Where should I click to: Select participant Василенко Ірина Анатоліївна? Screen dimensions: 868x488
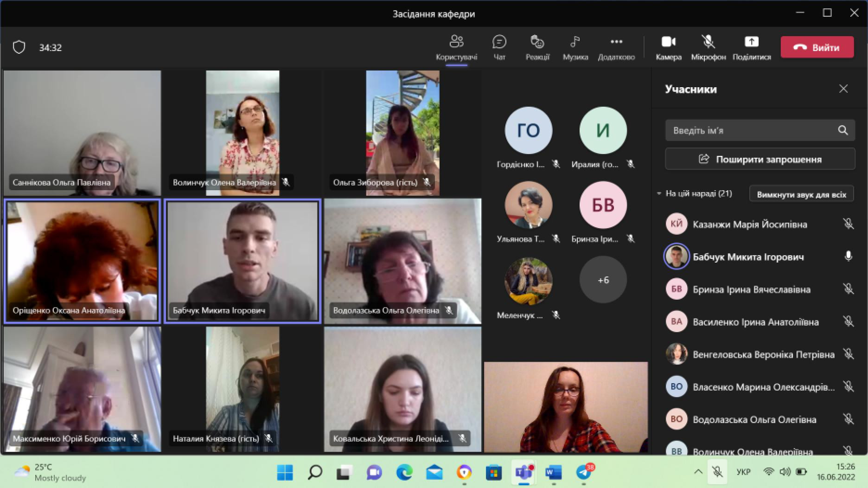tap(760, 322)
